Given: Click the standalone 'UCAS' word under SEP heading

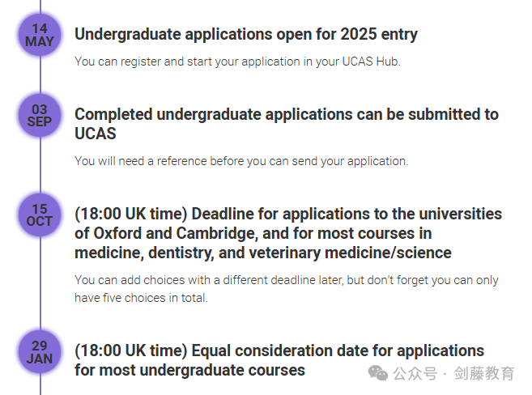Looking at the screenshot, I should pyautogui.click(x=96, y=134).
